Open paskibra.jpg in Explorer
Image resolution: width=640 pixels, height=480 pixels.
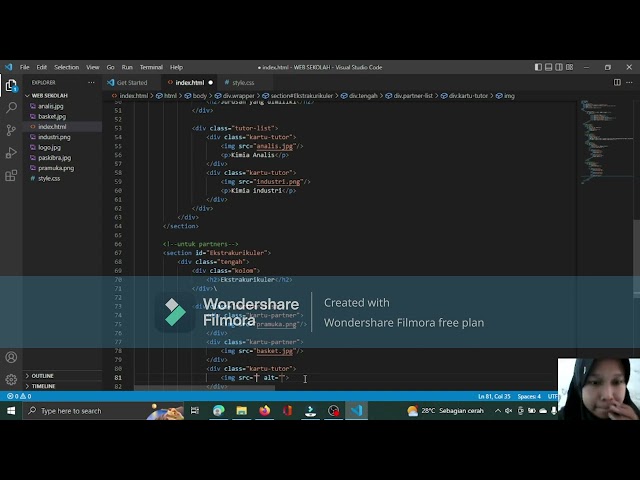[55, 158]
